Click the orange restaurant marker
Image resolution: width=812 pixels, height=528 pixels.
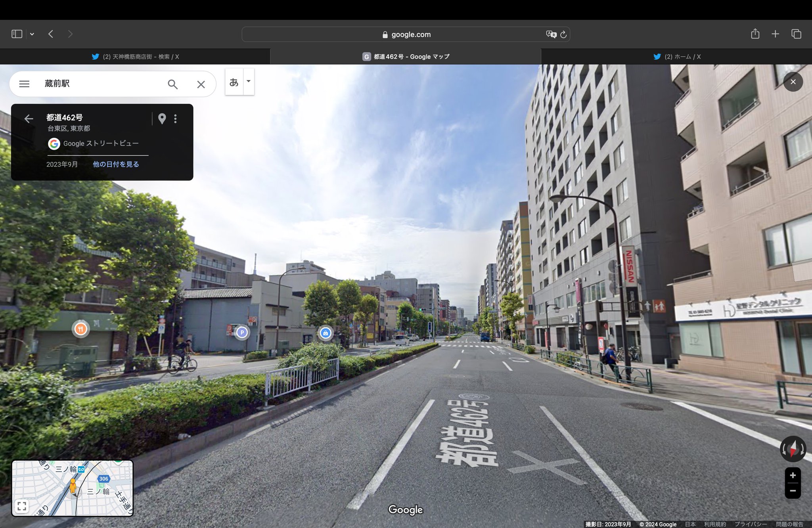tap(80, 329)
